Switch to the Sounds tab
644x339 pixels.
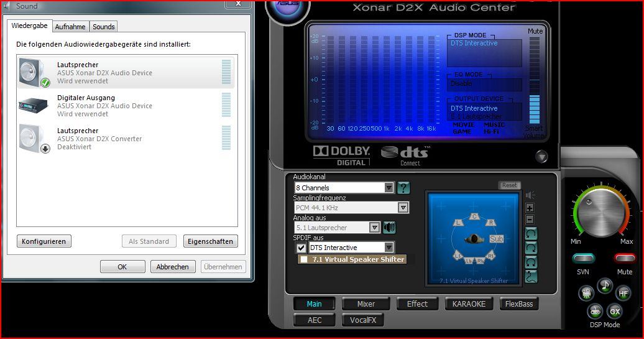103,27
